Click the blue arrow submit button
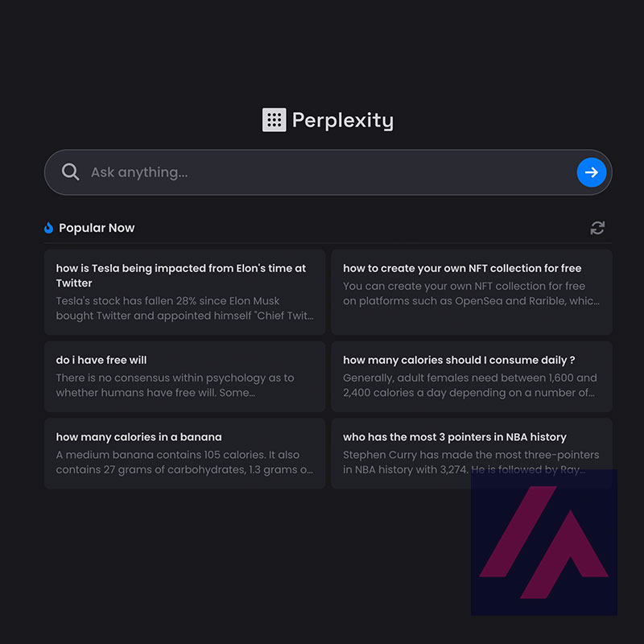Viewport: 644px width, 644px height. [591, 172]
